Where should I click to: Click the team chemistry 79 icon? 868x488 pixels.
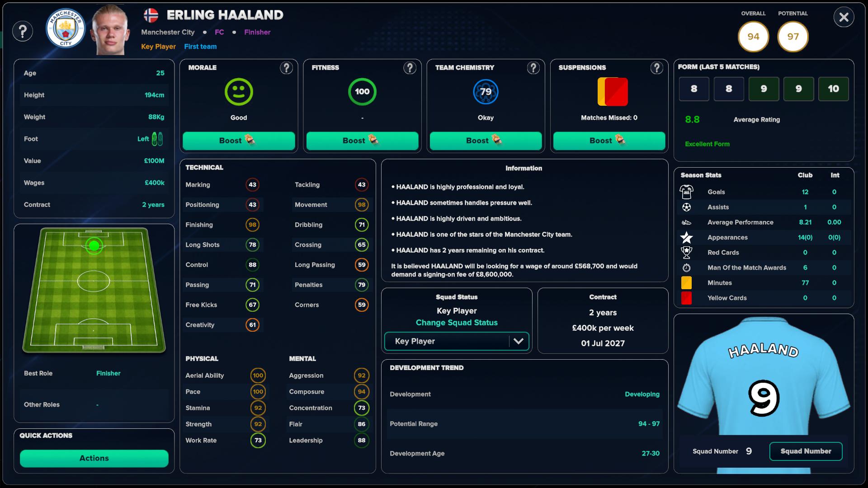pyautogui.click(x=486, y=92)
